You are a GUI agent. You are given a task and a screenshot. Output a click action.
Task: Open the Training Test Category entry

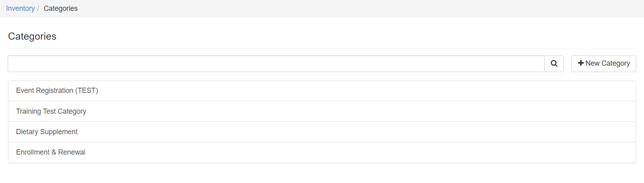(51, 111)
